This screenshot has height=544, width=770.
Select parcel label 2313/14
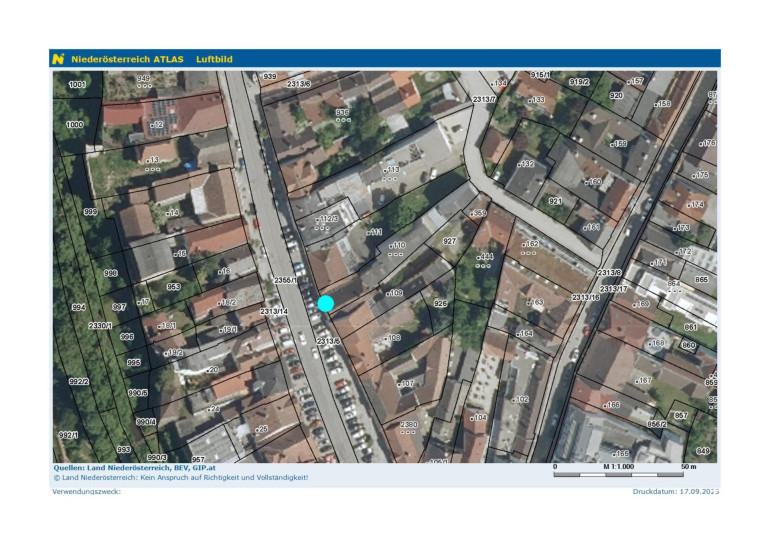[273, 312]
